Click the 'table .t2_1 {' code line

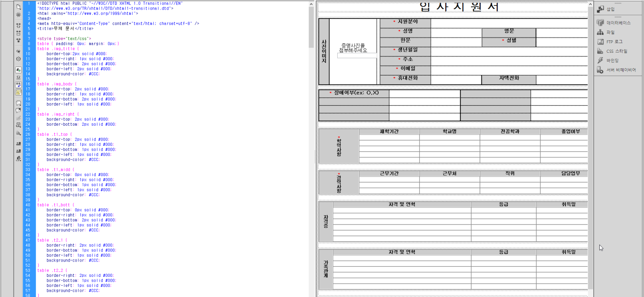coord(52,240)
